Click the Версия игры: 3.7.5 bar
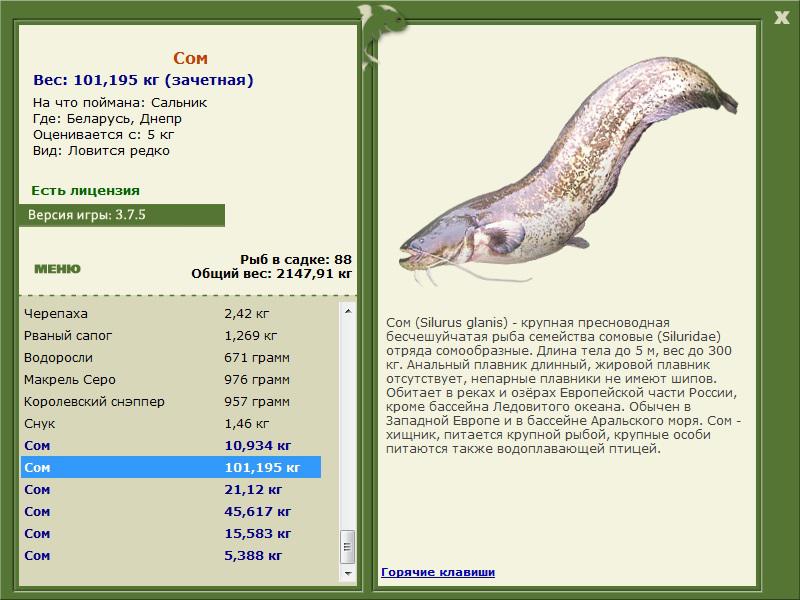The width and height of the screenshot is (800, 600). [122, 215]
